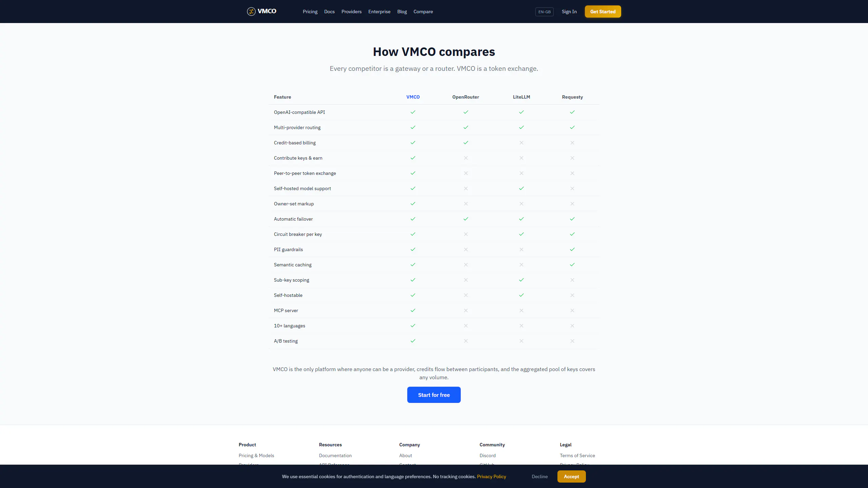The image size is (868, 488).
Task: Click the OpenRouter cross for Semantic caching
Action: [466, 265]
